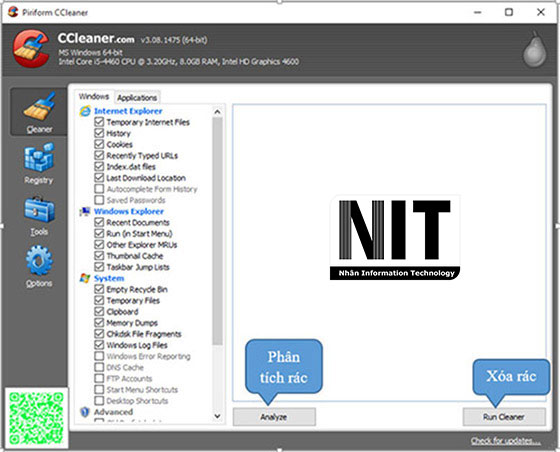Viewport: 560px width, 452px height.
Task: Click the Piriform pear icon
Action: pyautogui.click(x=535, y=50)
